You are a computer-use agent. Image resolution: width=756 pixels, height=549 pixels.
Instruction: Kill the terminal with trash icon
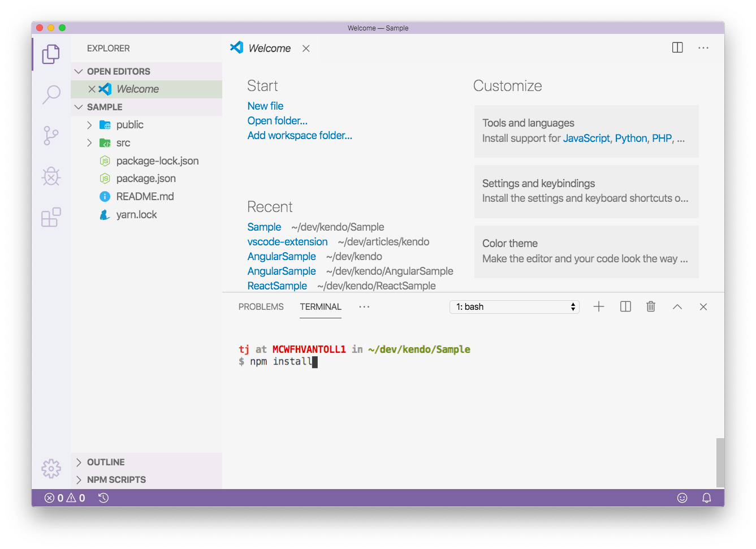click(x=651, y=306)
